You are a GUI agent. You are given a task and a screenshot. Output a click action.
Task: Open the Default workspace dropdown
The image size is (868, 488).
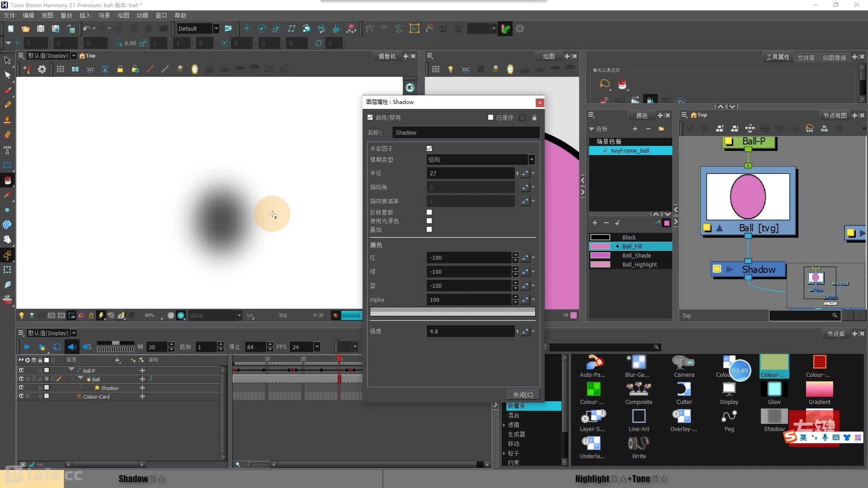pyautogui.click(x=216, y=28)
